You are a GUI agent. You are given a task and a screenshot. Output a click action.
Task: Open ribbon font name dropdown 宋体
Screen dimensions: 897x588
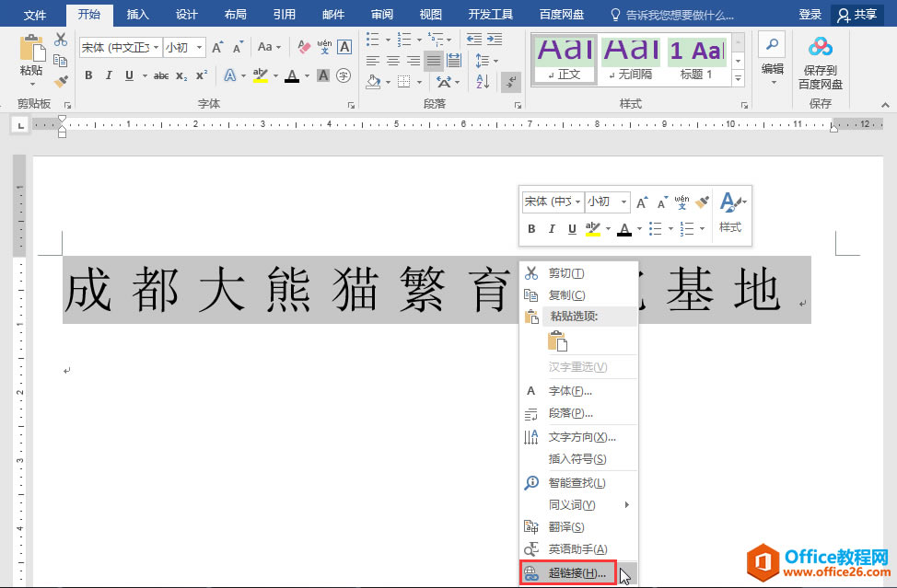click(157, 48)
